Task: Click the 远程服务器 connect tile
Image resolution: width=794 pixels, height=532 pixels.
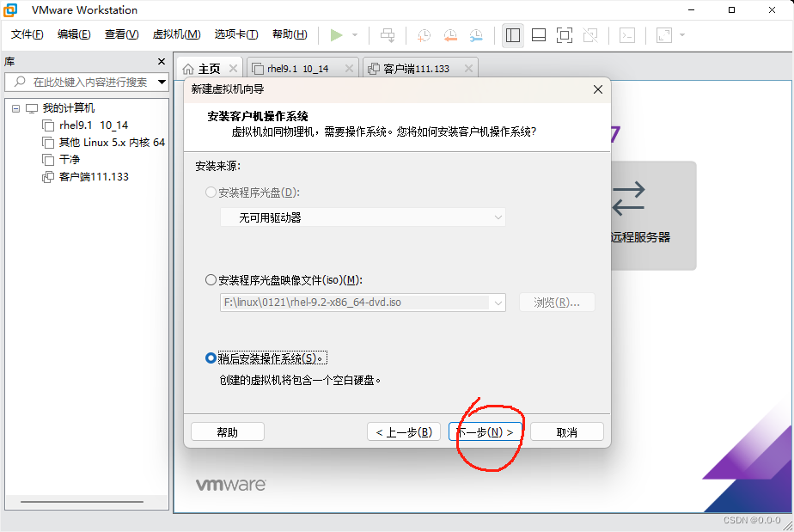Action: pos(653,216)
